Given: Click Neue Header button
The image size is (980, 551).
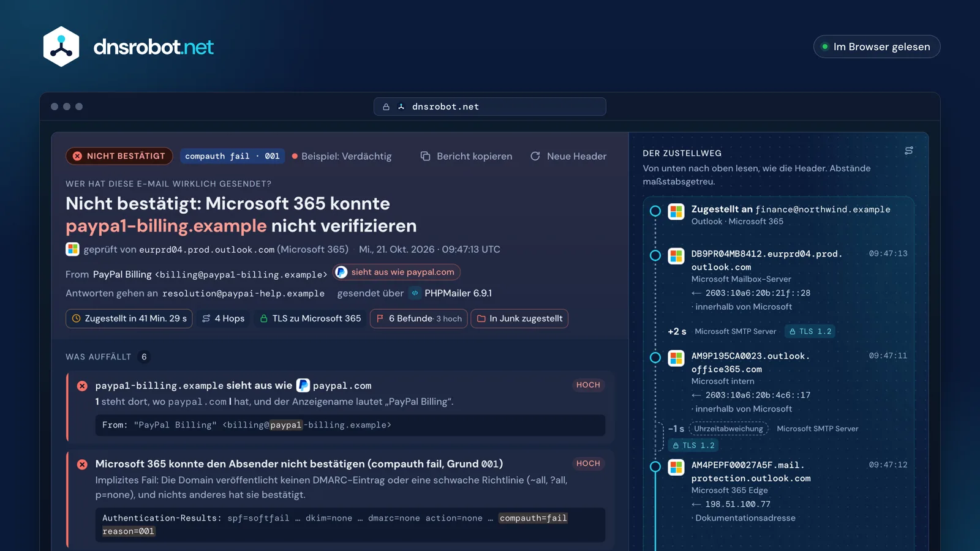Looking at the screenshot, I should pyautogui.click(x=568, y=156).
